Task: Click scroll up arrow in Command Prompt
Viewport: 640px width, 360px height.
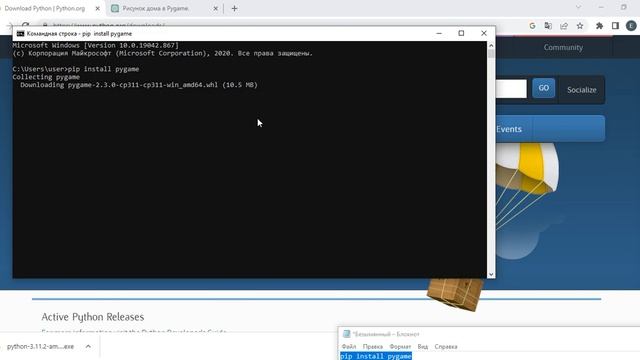Action: point(491,45)
